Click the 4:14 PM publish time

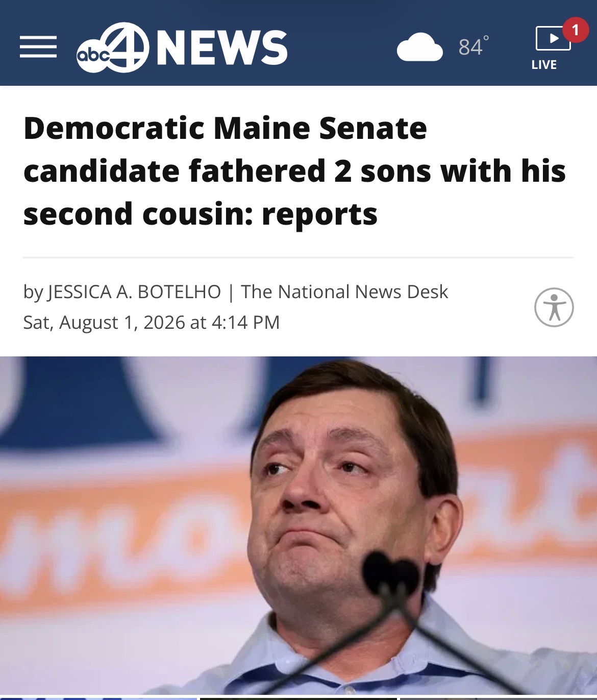coord(245,323)
